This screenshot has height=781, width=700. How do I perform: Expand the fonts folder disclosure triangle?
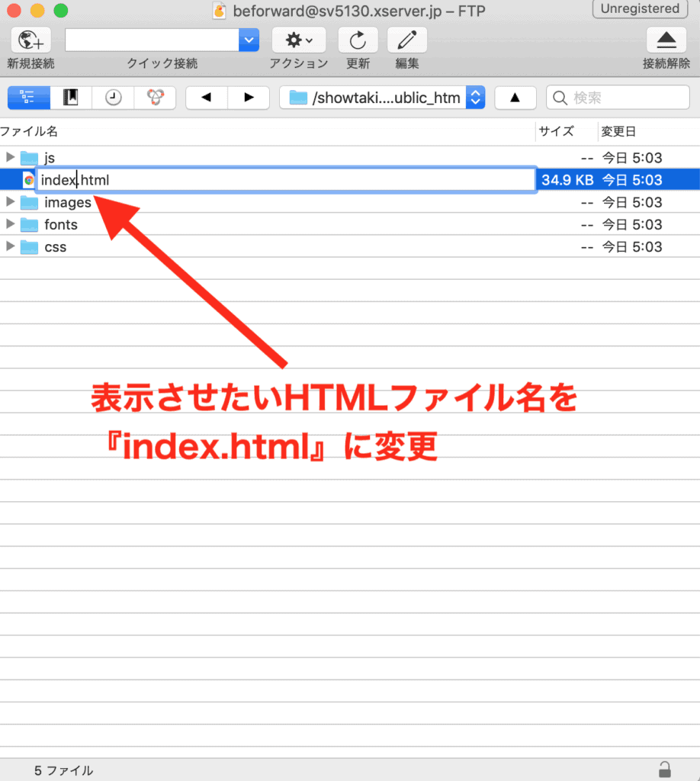point(10,224)
